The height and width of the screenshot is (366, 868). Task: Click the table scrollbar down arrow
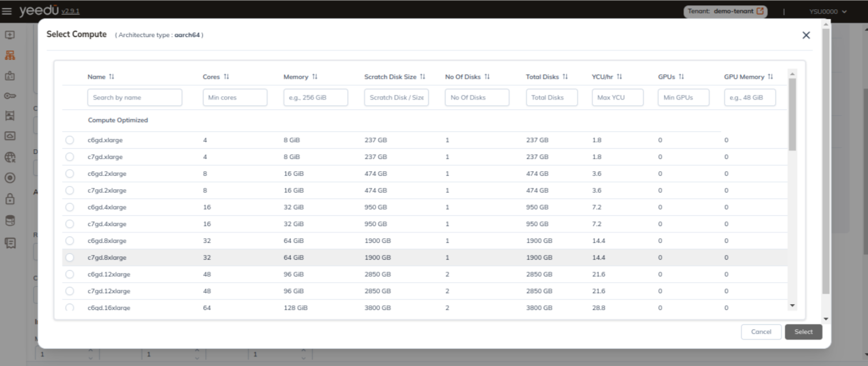click(792, 305)
